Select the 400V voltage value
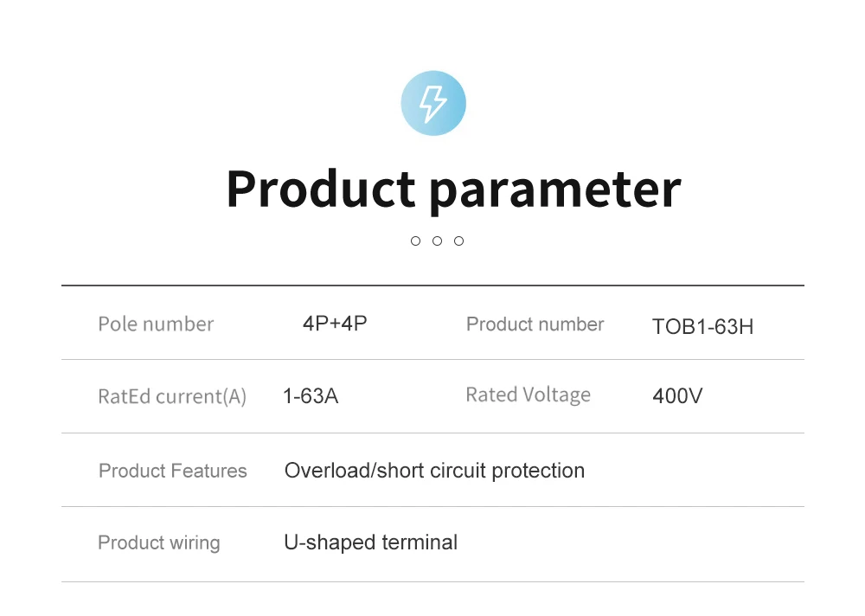The image size is (865, 616). 677,395
